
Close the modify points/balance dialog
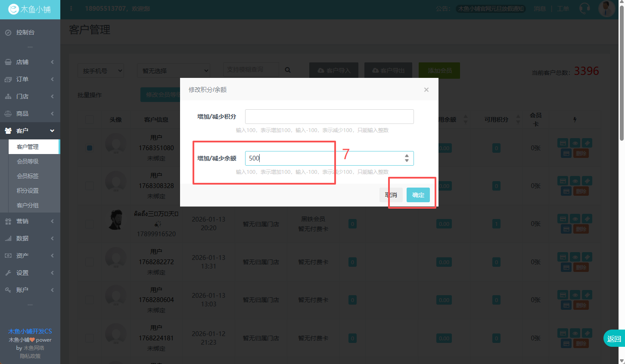pos(426,89)
